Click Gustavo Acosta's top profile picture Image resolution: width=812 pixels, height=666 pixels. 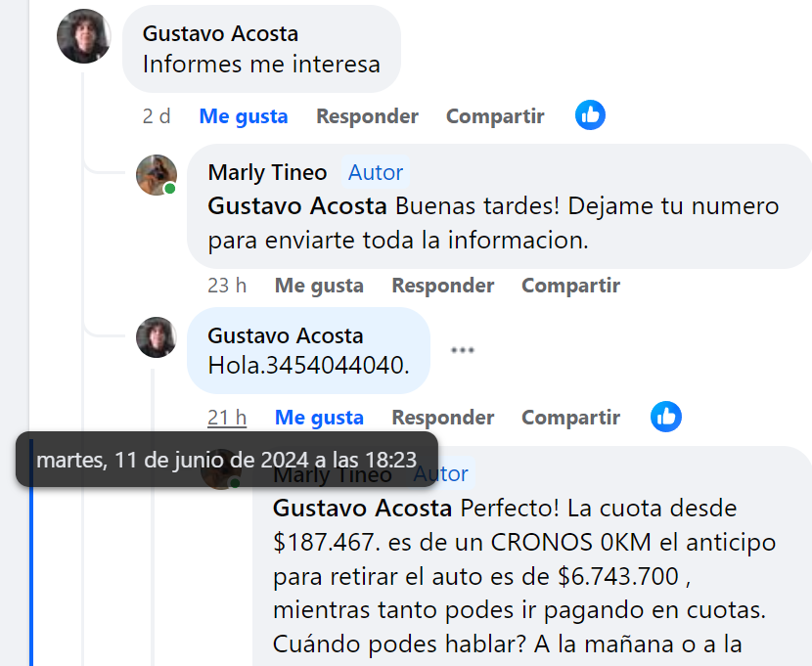coord(84,37)
